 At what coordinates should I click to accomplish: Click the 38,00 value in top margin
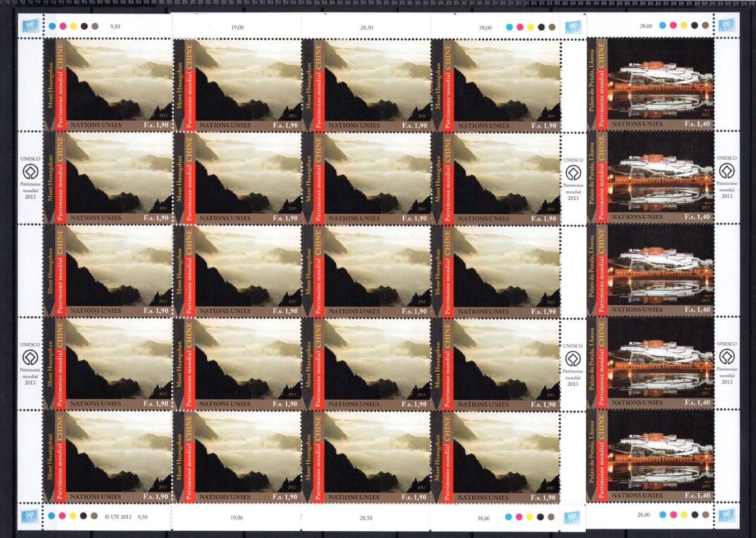485,28
